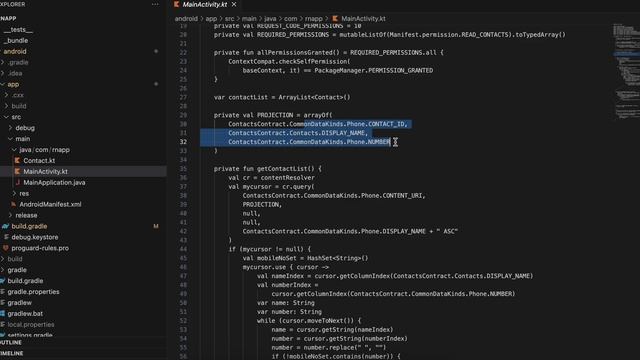
Task: Select the _bundle folder
Action: click(16, 40)
